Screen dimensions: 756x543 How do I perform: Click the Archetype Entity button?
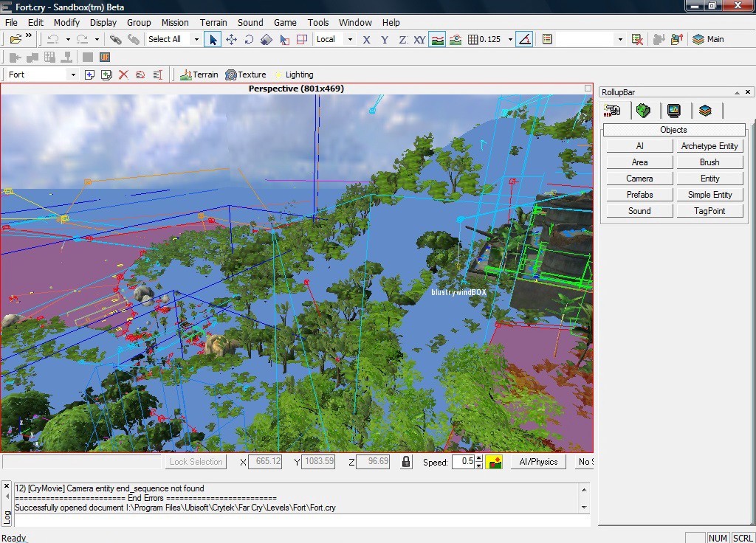click(709, 146)
